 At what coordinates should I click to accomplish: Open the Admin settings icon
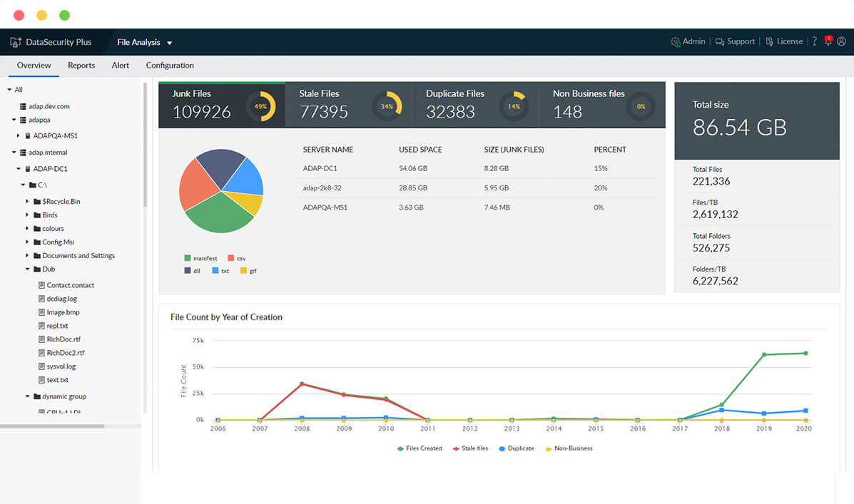coord(675,41)
